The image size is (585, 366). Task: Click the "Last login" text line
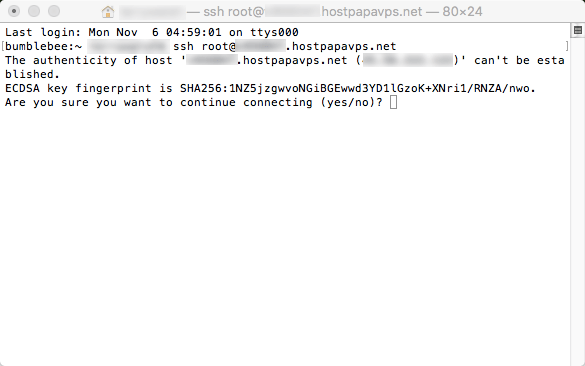pyautogui.click(x=151, y=32)
